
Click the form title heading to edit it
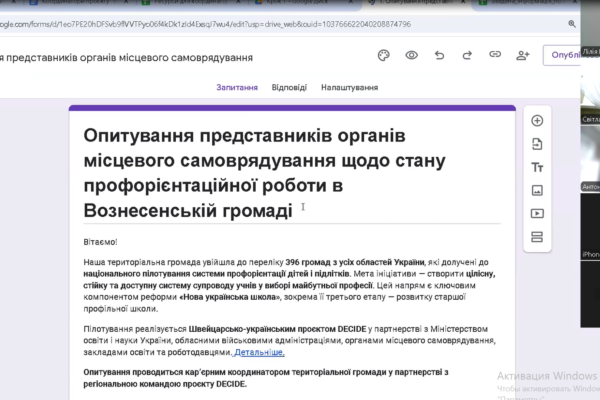264,173
